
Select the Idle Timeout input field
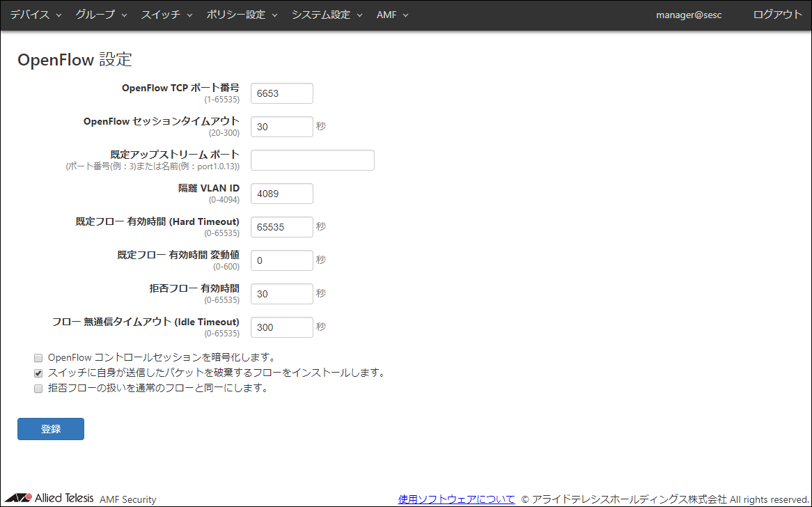(x=281, y=327)
